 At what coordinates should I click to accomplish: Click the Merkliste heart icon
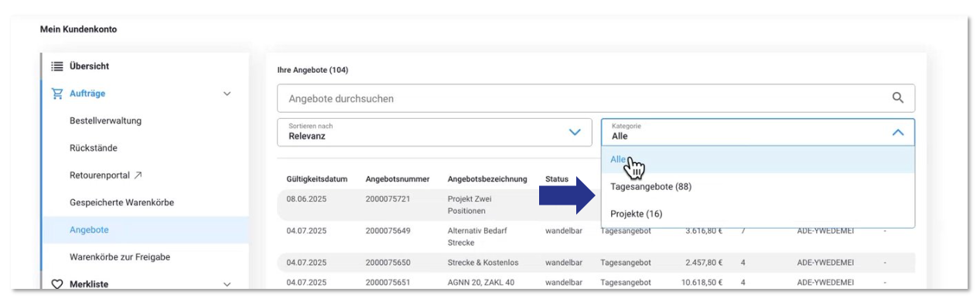click(56, 284)
